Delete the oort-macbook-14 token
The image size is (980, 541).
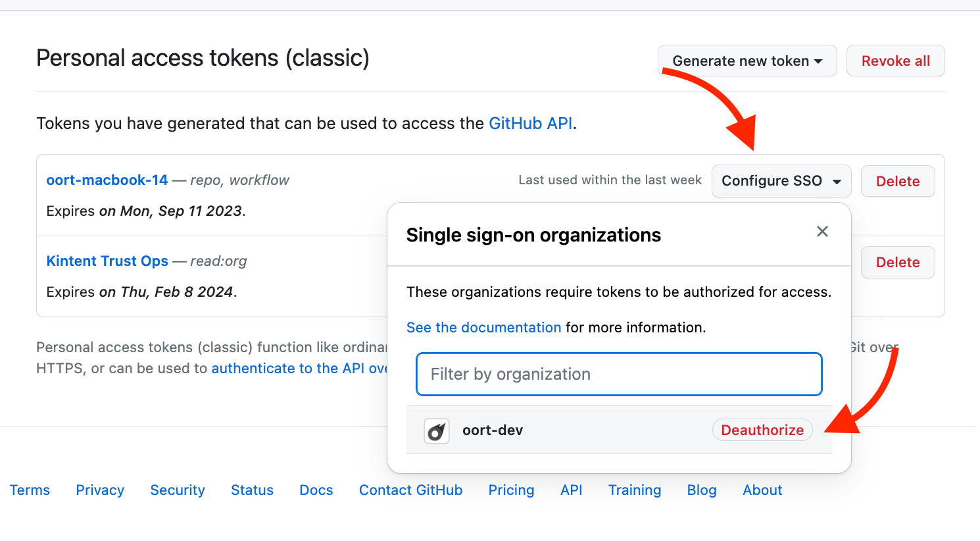click(897, 182)
